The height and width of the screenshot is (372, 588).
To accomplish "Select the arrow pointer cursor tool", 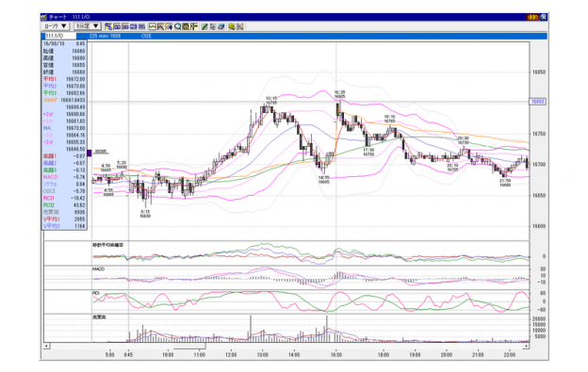I will click(x=213, y=26).
